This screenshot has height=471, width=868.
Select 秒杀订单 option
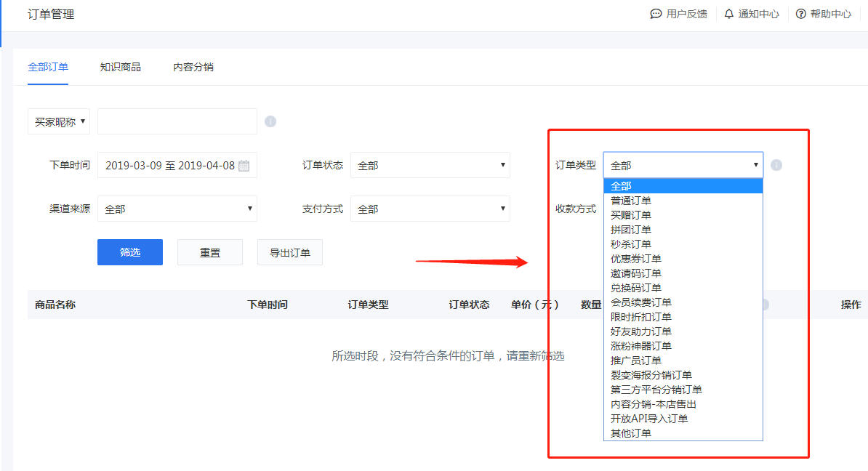pyautogui.click(x=683, y=244)
